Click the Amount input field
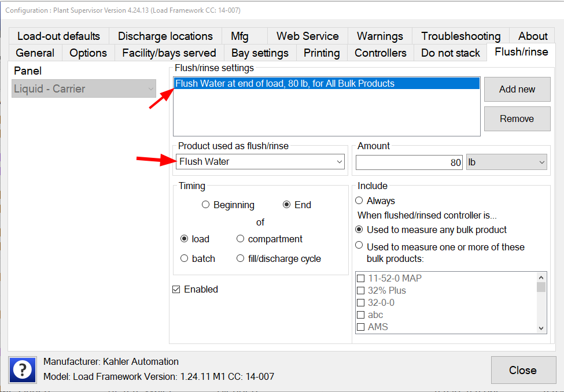The height and width of the screenshot is (392, 564). (x=409, y=162)
